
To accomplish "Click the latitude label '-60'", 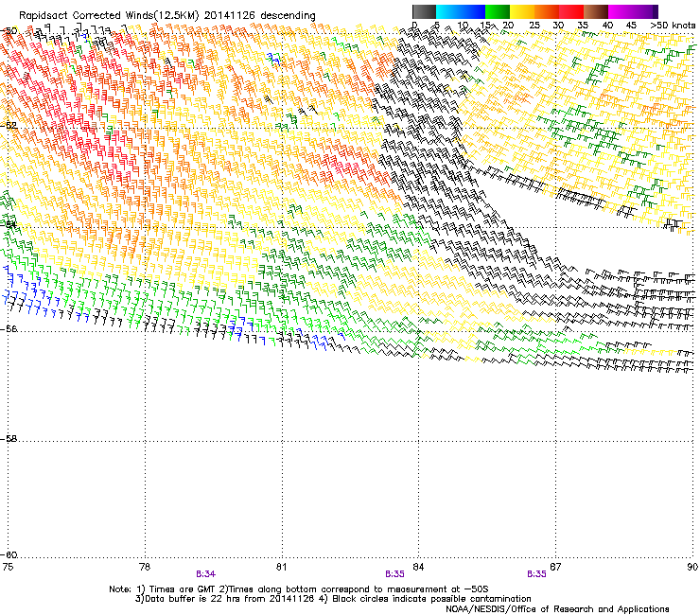I will (9, 555).
